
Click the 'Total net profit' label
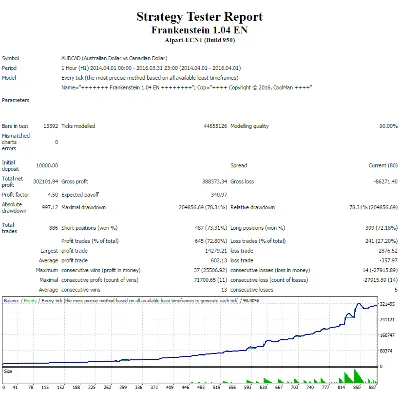[x=12, y=182]
